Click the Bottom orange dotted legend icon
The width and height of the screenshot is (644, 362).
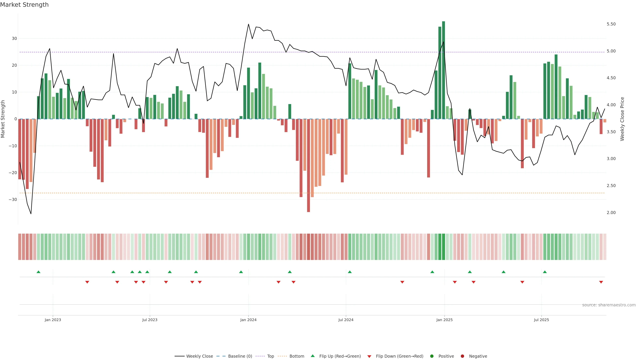point(282,356)
